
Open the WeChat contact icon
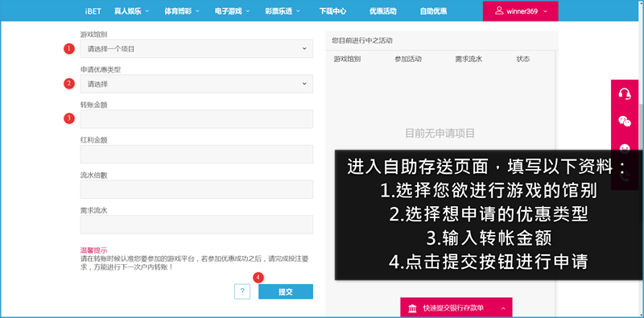point(625,122)
